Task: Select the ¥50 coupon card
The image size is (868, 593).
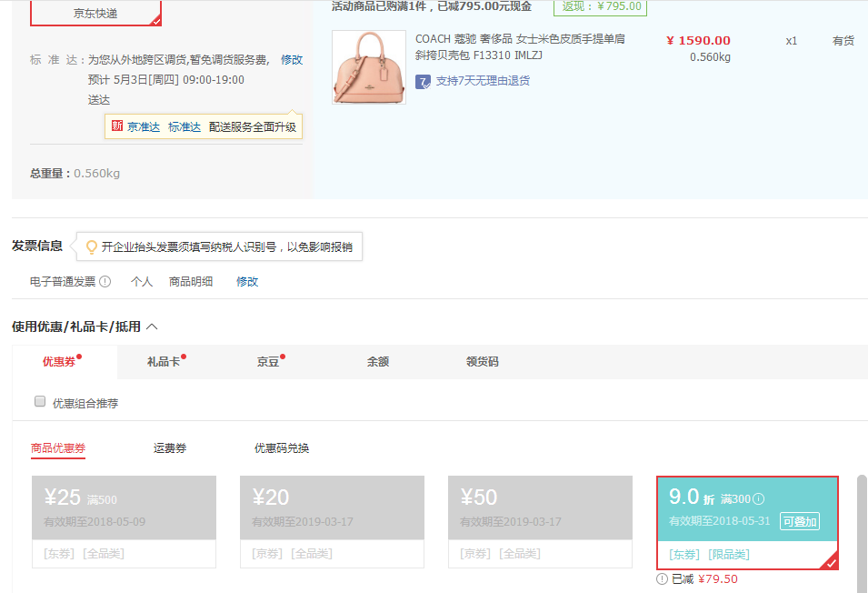Action: pos(540,521)
